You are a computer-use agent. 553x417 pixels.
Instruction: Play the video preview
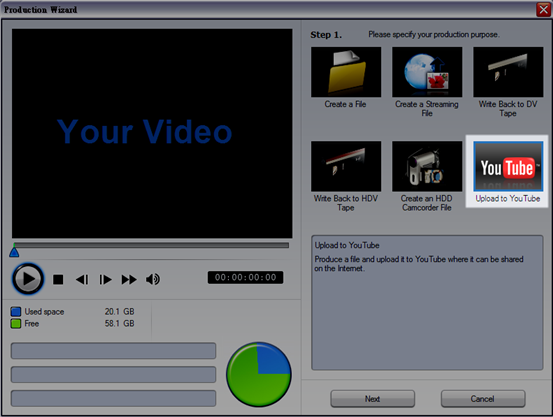click(x=28, y=279)
